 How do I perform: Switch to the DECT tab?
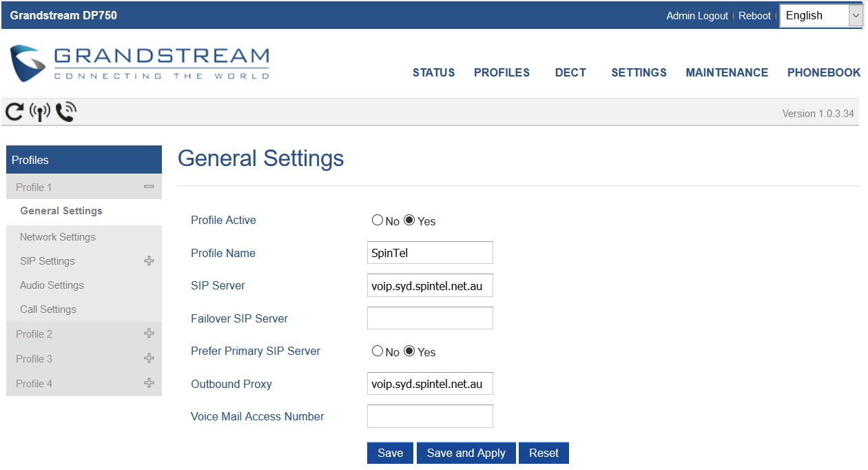(x=570, y=72)
